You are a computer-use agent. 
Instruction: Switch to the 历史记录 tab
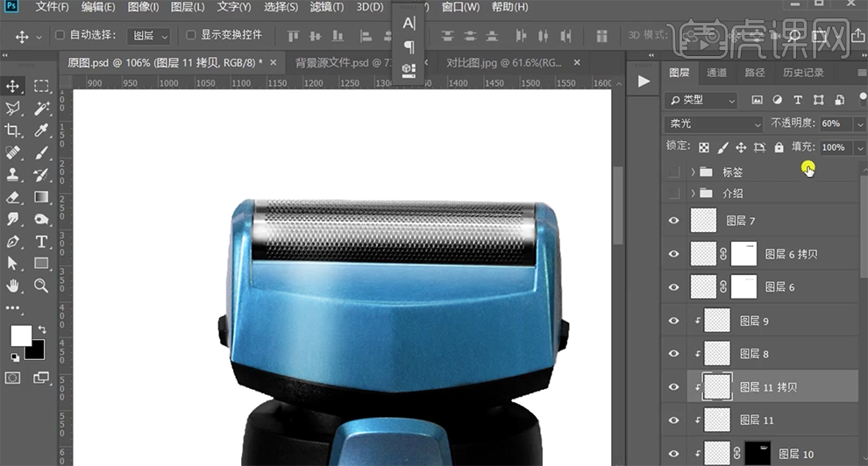(802, 73)
